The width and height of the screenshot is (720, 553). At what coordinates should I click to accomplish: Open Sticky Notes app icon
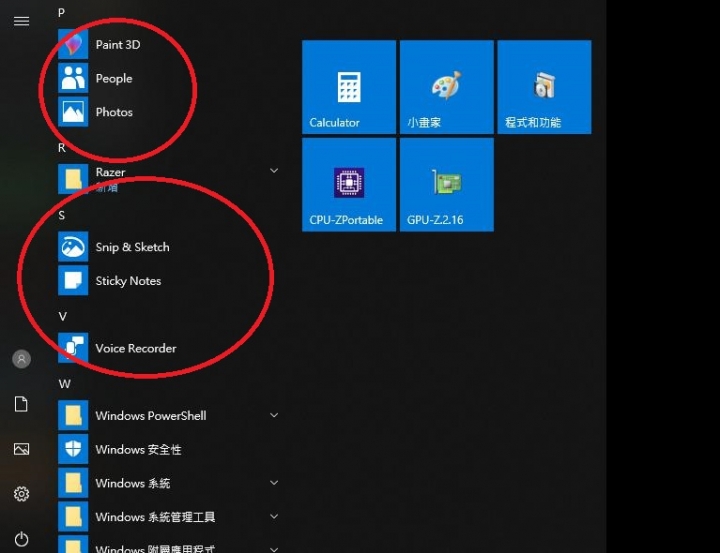coord(73,280)
